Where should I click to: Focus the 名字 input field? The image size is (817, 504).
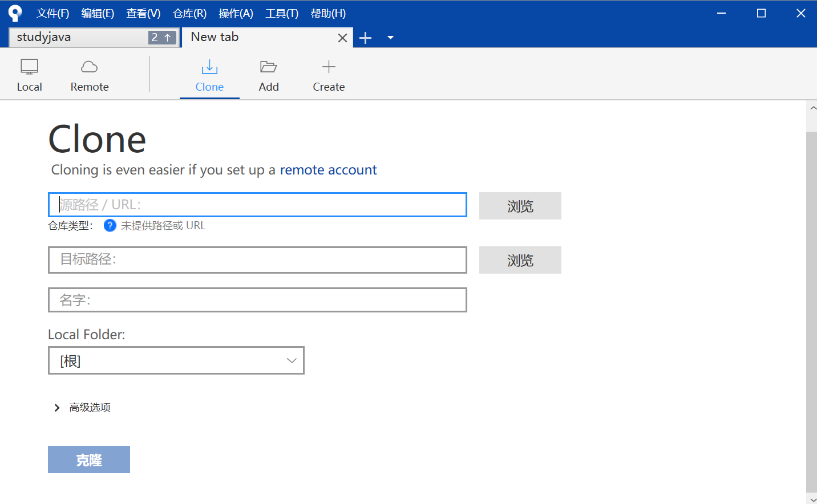tap(257, 300)
